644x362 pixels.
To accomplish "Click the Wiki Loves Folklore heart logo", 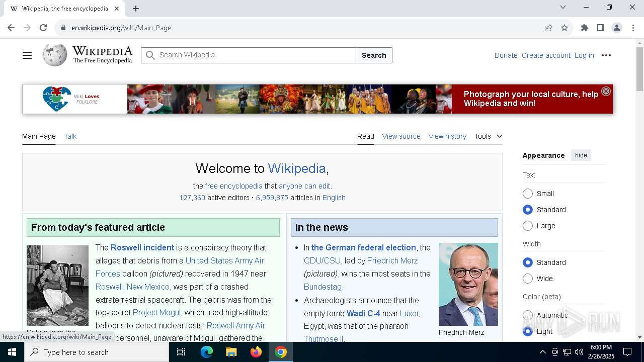I will click(57, 99).
